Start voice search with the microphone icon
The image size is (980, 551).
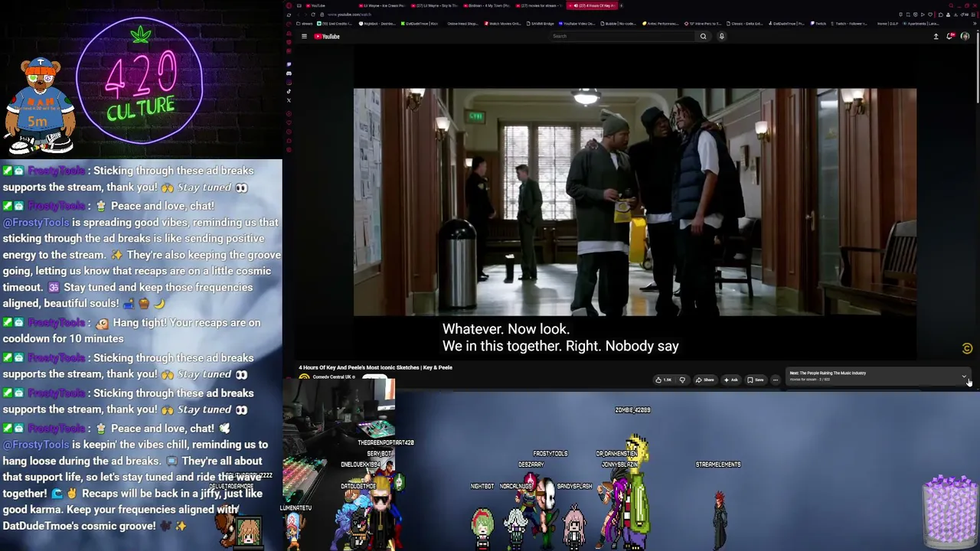[721, 36]
